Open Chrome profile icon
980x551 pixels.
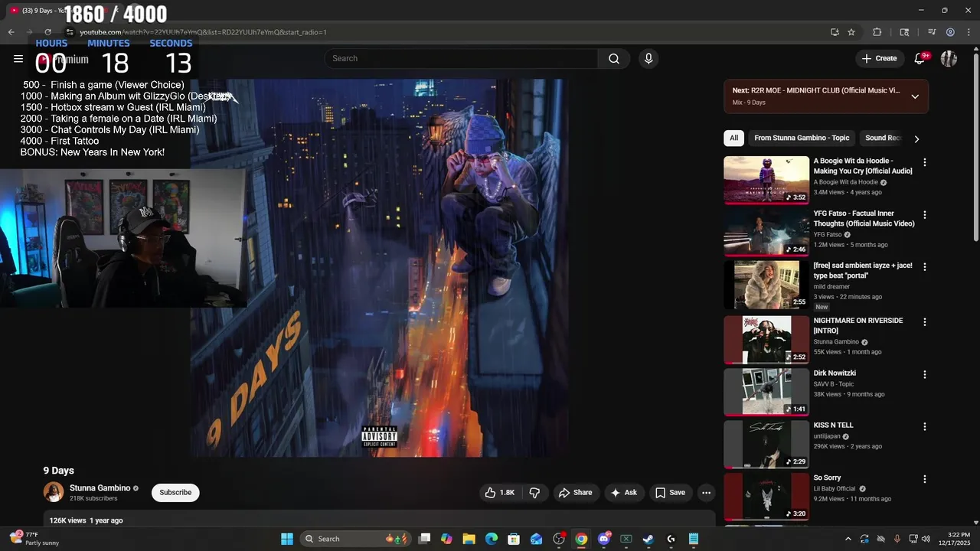pos(950,32)
